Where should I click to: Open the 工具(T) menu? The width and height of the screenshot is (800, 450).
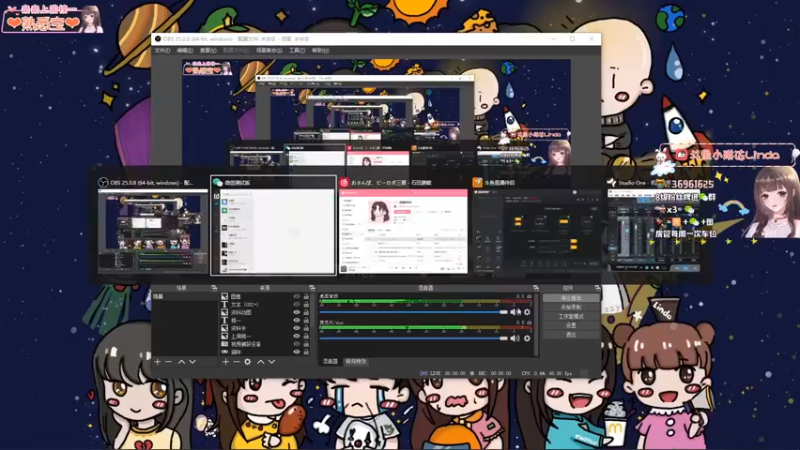click(297, 51)
